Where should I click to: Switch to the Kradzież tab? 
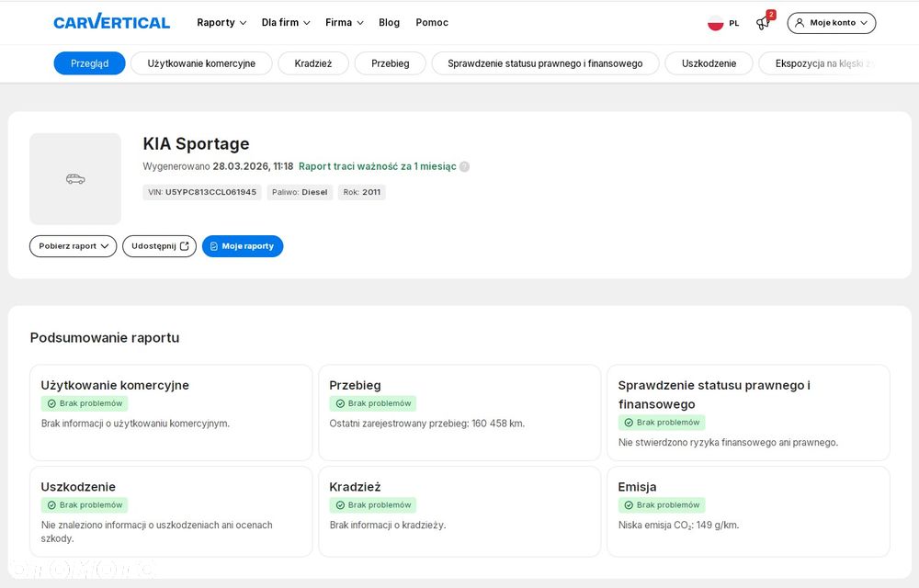(x=313, y=63)
